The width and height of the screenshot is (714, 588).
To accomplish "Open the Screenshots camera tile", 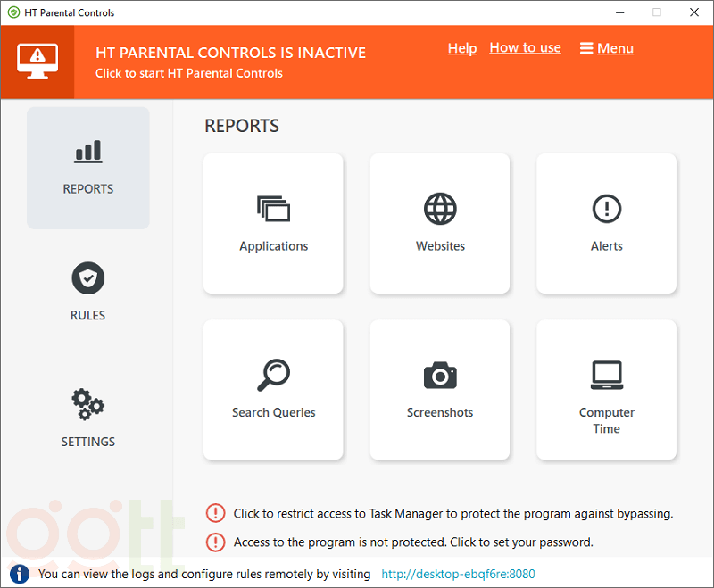I will coord(440,390).
